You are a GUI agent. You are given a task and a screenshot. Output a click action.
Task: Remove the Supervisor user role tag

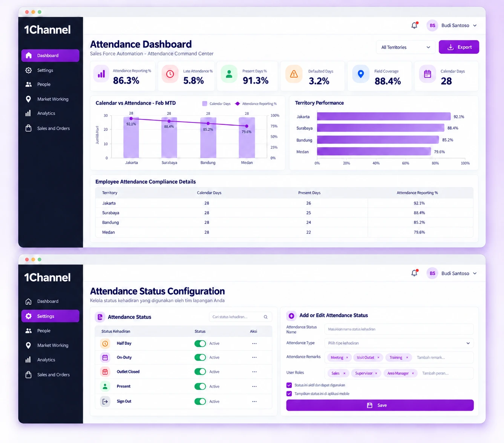pyautogui.click(x=376, y=373)
